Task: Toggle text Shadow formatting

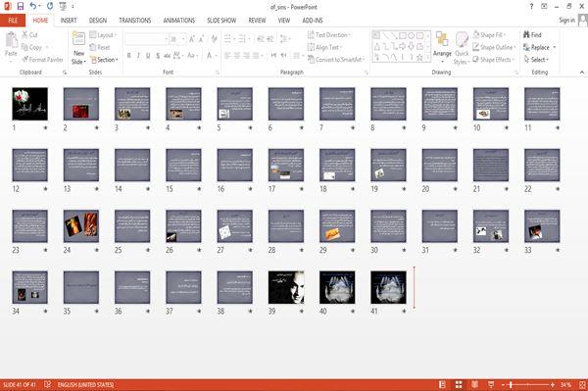Action: click(x=158, y=56)
